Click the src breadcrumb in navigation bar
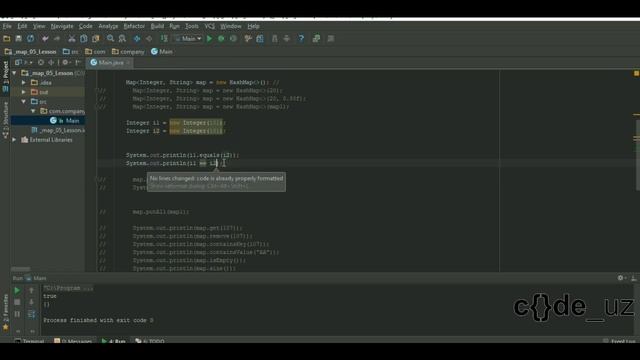The image size is (640, 360). (71, 52)
